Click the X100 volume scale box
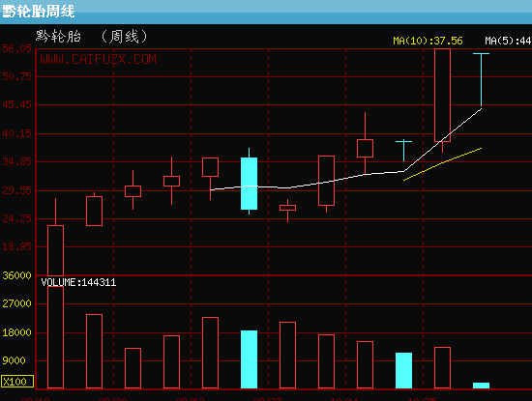Screen dimensions: 532x401 coord(17,382)
